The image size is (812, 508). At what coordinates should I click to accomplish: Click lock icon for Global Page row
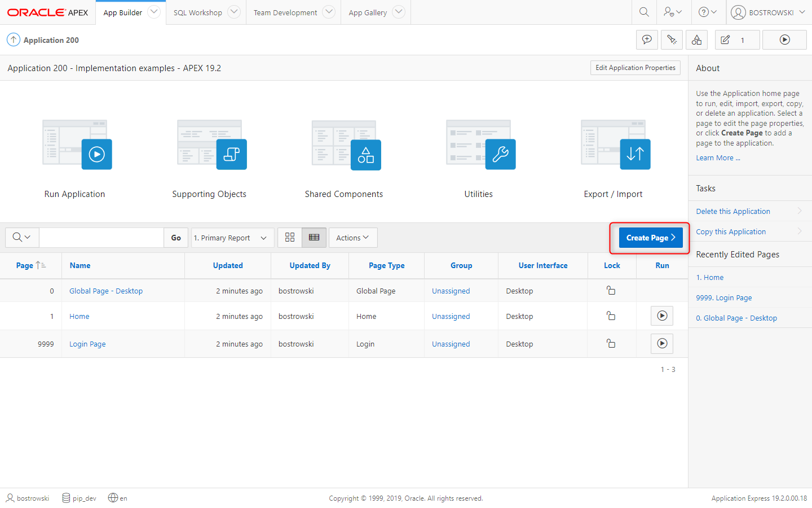(611, 291)
